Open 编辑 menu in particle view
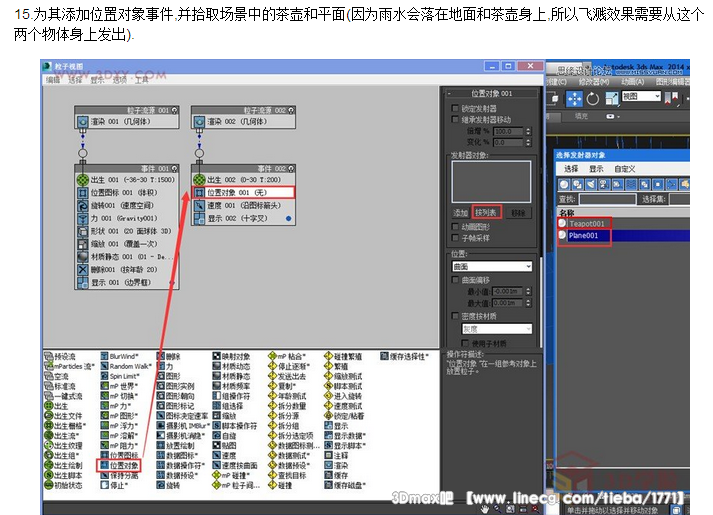 click(53, 80)
